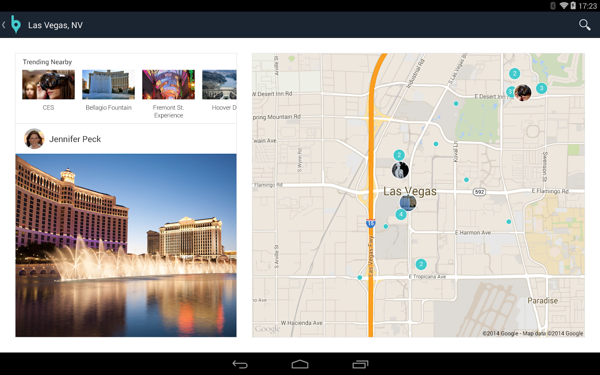Tap the teal dot east of E Harmon Ave label
The image size is (600, 375).
(509, 222)
